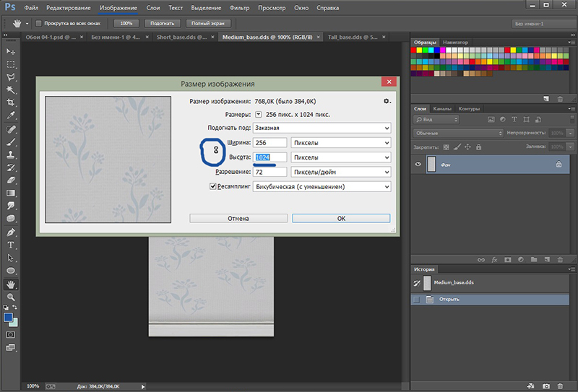The image size is (578, 392).
Task: Open the Фильтр menu
Action: point(239,7)
